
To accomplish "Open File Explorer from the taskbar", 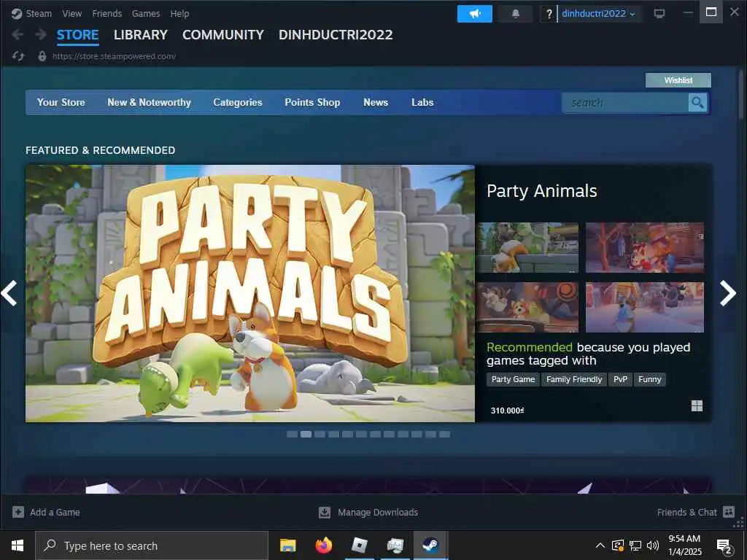I will click(287, 545).
